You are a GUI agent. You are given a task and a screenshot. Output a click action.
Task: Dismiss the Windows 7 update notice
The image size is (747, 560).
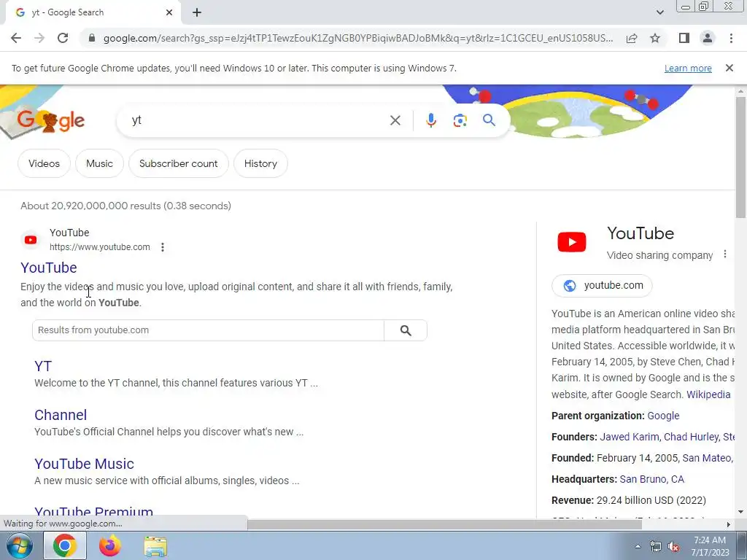point(729,68)
